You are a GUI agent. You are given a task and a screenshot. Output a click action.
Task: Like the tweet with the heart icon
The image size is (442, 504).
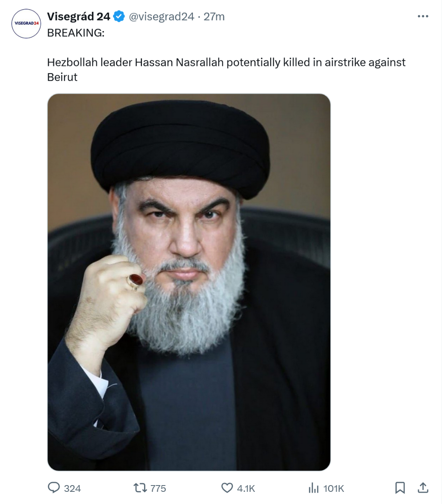tap(227, 488)
